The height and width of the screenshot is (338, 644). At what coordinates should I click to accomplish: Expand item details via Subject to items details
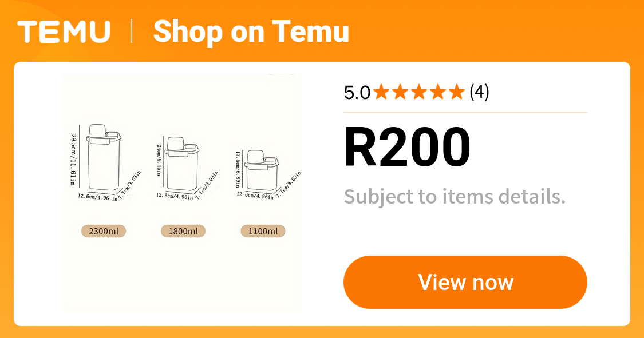click(454, 197)
